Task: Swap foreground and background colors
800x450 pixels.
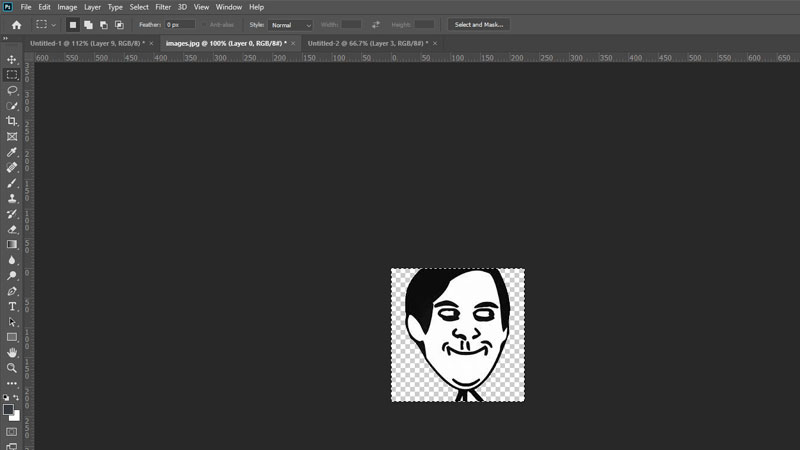Action: [x=16, y=397]
